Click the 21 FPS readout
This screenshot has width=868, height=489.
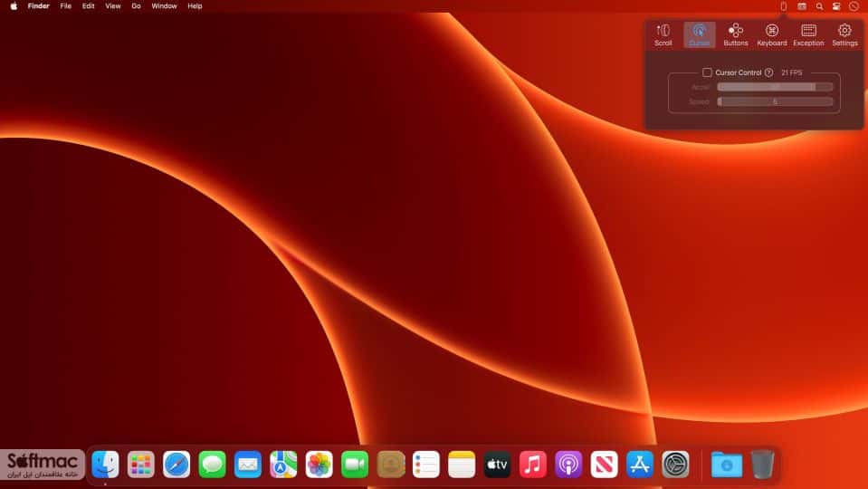(x=792, y=72)
